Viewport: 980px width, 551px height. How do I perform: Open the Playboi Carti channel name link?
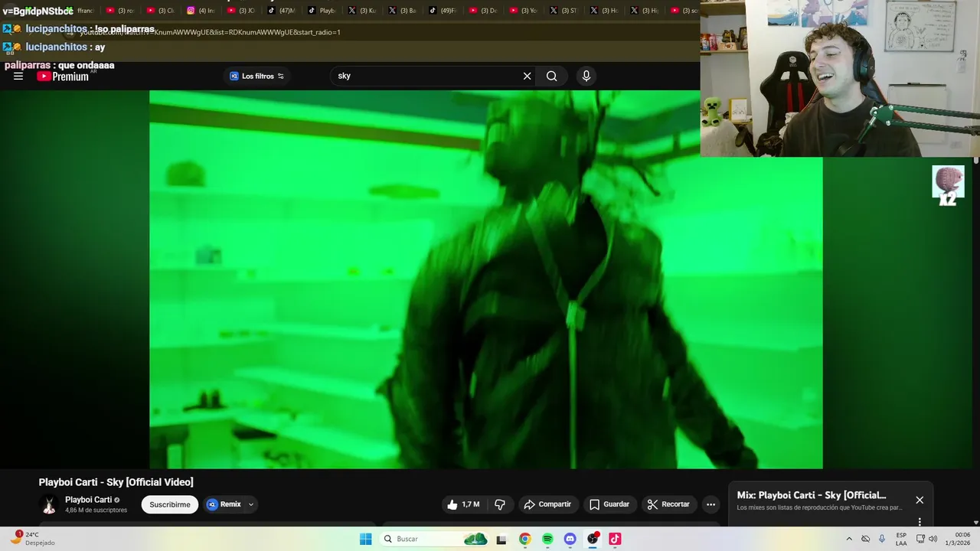[88, 500]
